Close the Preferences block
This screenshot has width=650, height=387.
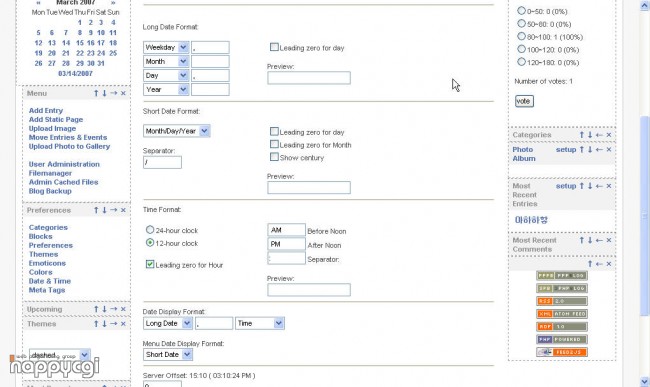[x=123, y=210]
